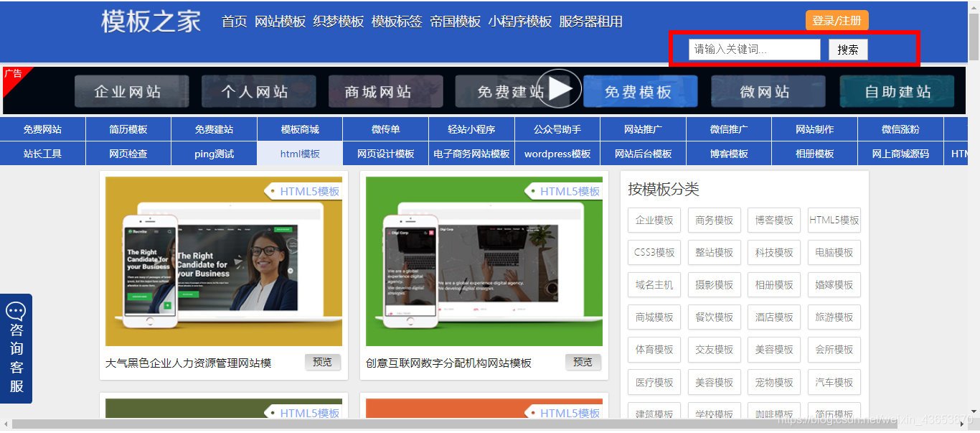This screenshot has height=433, width=980.
Task: Open the 简历模板 link in blue bar
Action: point(128,129)
